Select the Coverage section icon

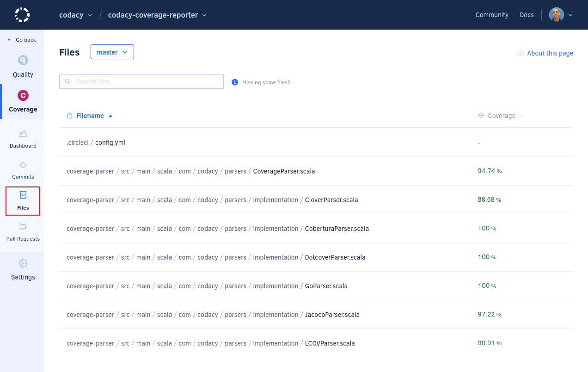click(23, 95)
